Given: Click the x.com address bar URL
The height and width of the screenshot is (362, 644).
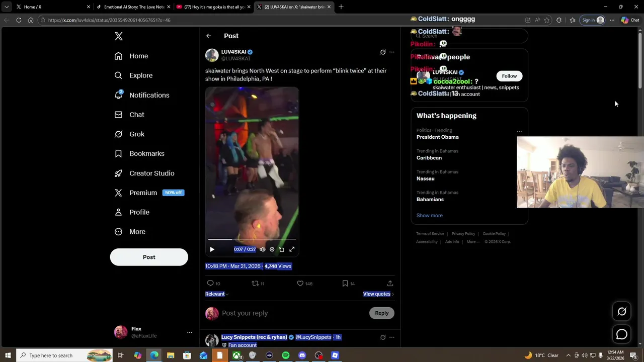Looking at the screenshot, I should click(109, 20).
